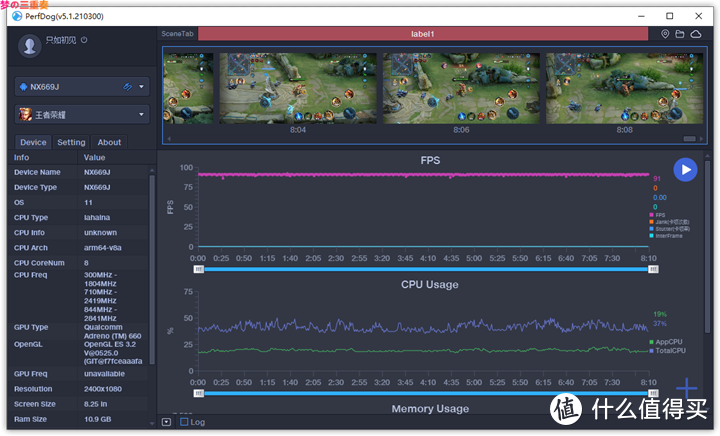Screen dimensions: 720x436
Task: Select the Device Name row
Action: coord(78,172)
